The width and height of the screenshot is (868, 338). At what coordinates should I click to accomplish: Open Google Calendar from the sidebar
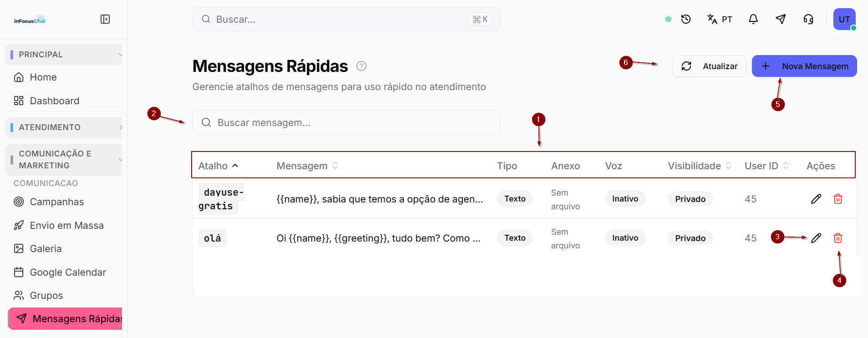pos(68,272)
